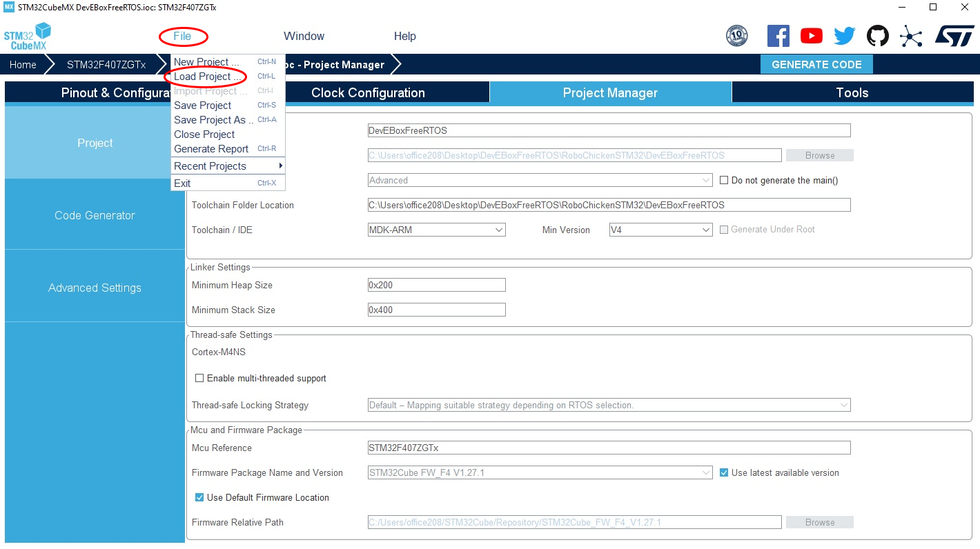Focus the Project Name field DevEBoxFreeRTOS
This screenshot has width=980, height=549.
point(609,130)
